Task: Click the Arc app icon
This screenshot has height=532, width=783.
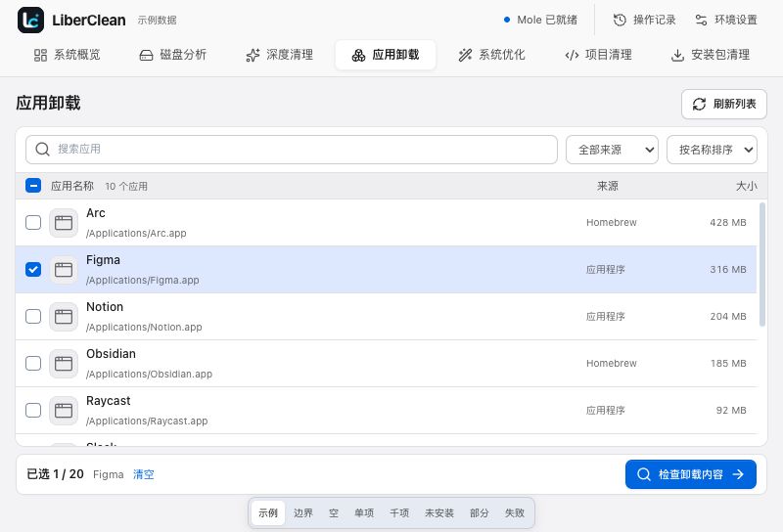Action: point(64,223)
